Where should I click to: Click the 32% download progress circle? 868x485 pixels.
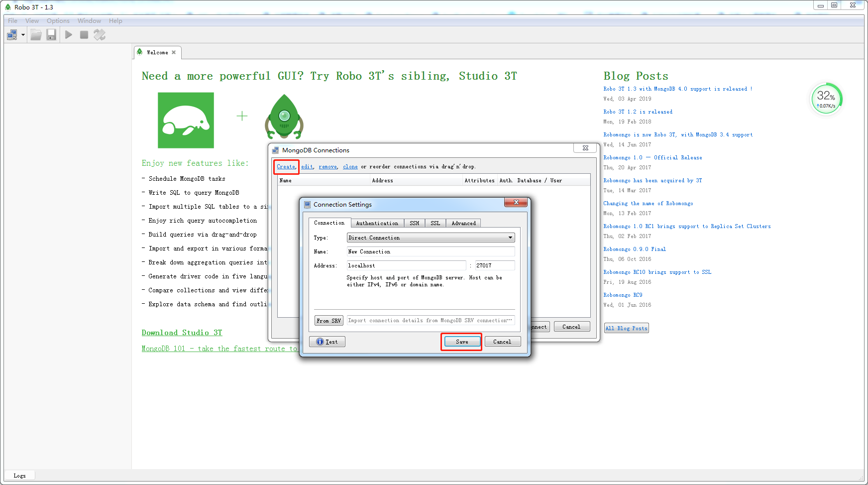(826, 98)
